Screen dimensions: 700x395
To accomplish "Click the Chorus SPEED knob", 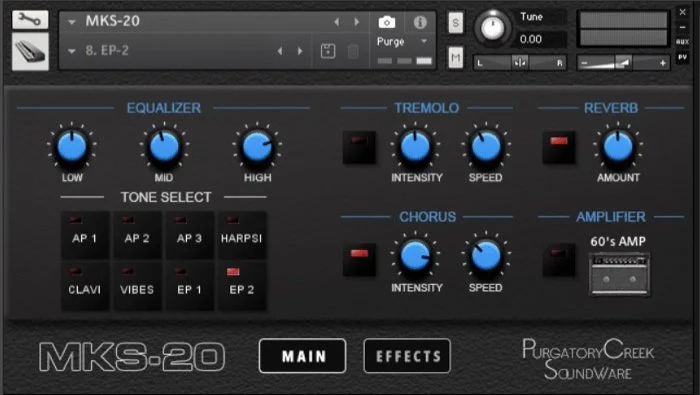I will click(x=486, y=256).
